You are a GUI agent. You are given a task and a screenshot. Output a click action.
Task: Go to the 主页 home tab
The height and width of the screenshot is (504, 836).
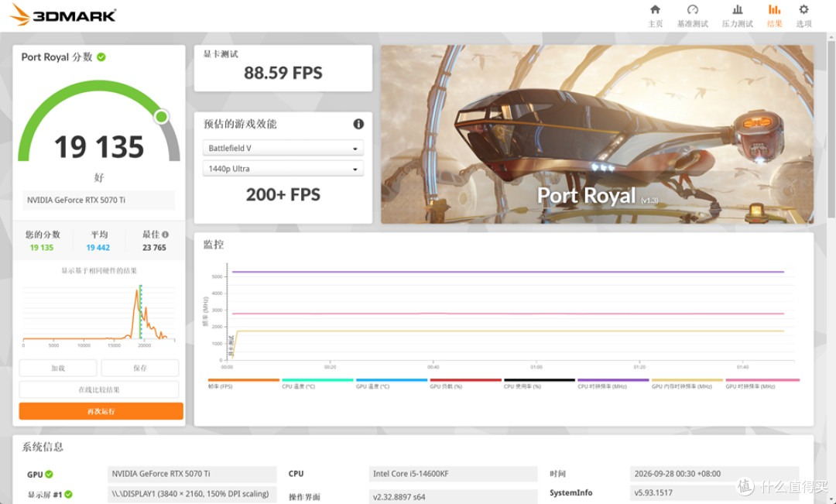(656, 16)
